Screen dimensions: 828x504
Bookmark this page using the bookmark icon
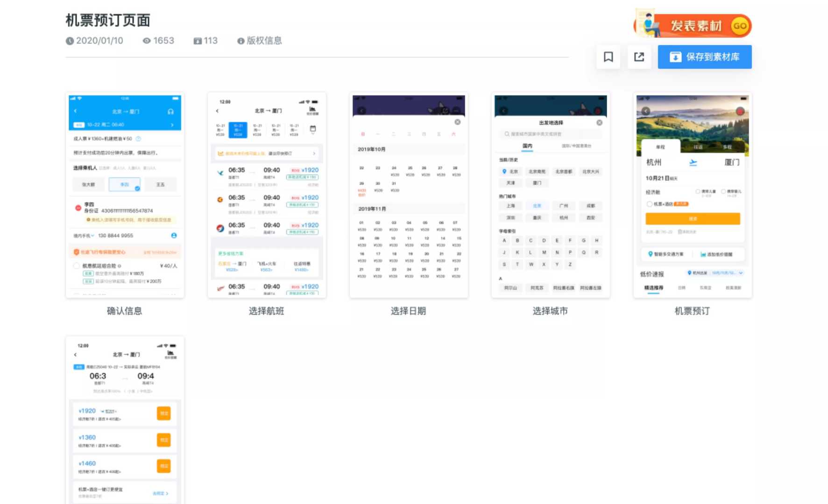(x=608, y=56)
